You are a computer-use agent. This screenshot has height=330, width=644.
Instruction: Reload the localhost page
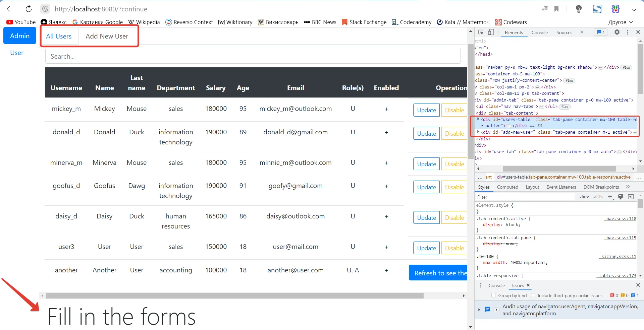[x=29, y=9]
